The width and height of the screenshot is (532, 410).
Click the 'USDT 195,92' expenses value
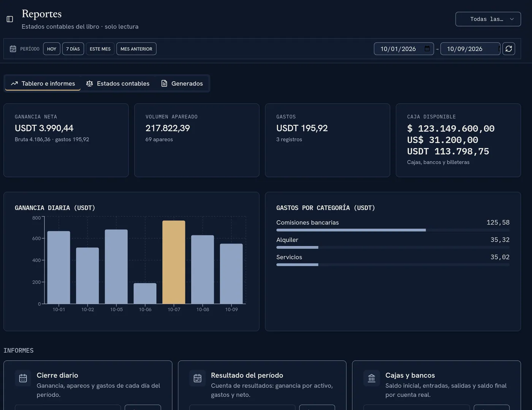pos(302,128)
